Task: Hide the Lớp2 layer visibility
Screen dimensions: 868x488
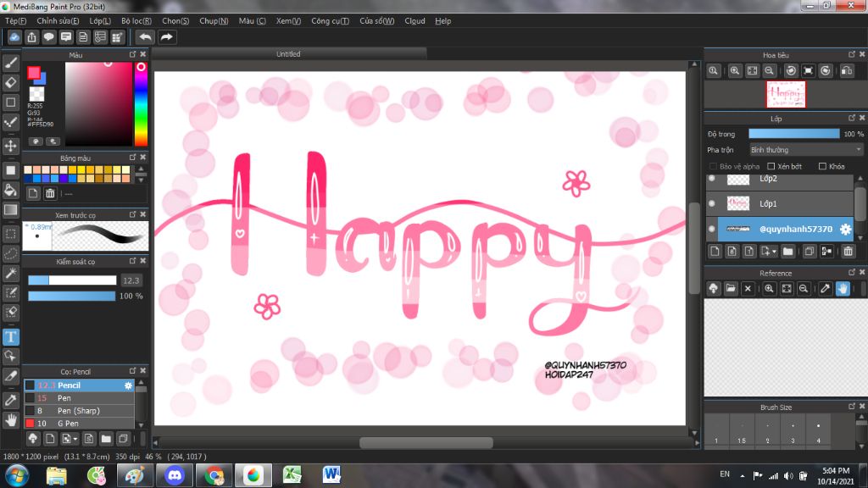Action: click(x=712, y=179)
